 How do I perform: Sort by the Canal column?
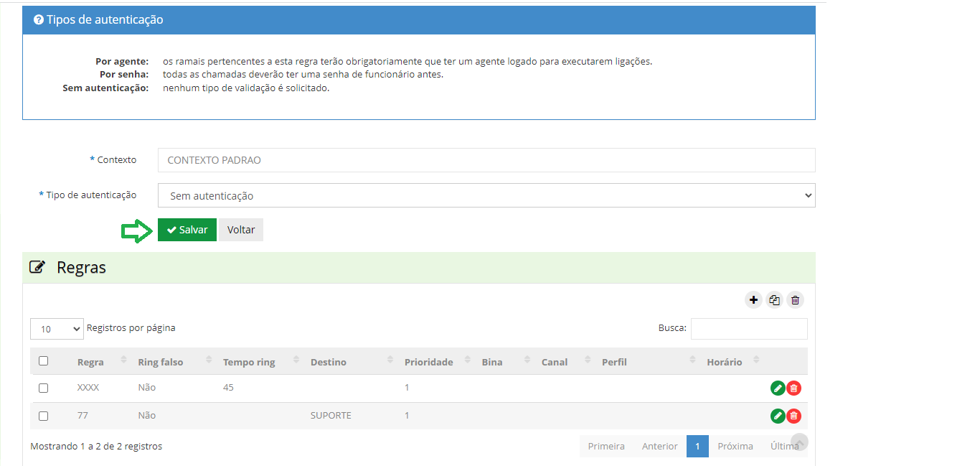coord(565,362)
